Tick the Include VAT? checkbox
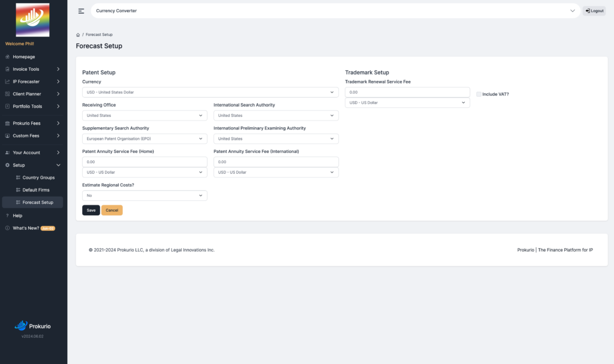This screenshot has height=364, width=614. pos(479,94)
